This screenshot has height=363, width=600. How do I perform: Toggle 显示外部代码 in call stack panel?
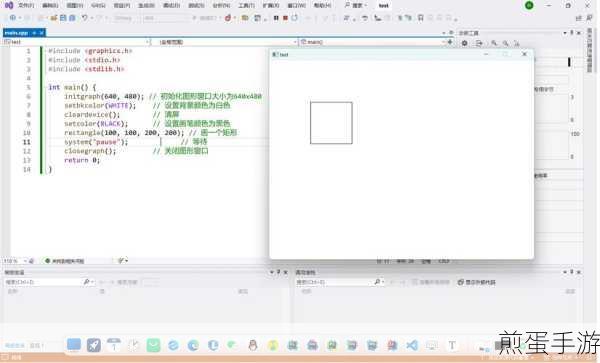pyautogui.click(x=477, y=282)
